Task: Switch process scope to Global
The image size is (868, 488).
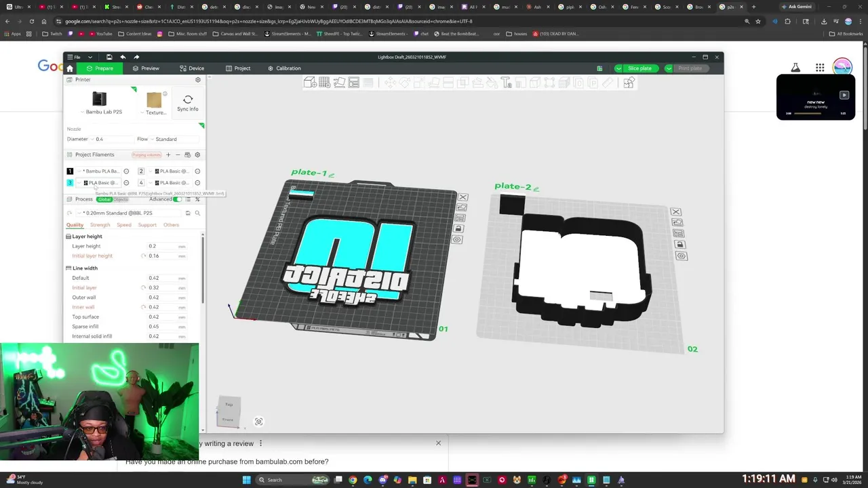Action: pyautogui.click(x=104, y=199)
